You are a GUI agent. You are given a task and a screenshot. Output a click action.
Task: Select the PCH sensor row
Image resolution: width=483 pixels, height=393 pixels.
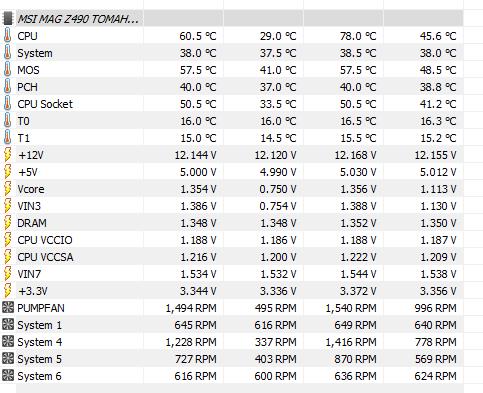pos(233,87)
